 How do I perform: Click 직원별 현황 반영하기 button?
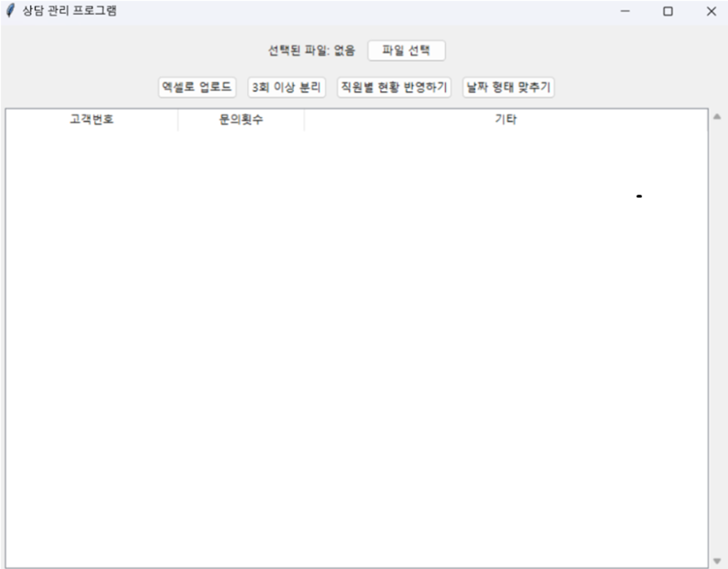[394, 87]
